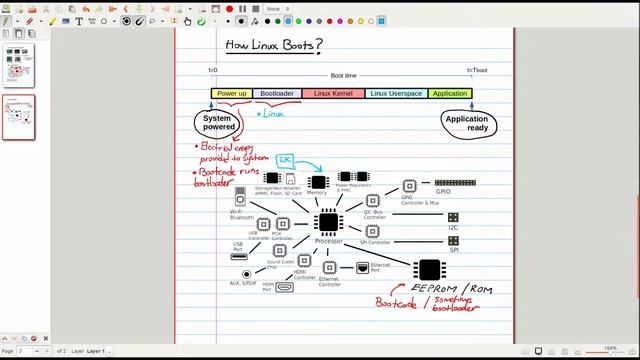Decrease the page number with minus

pyautogui.click(x=37, y=351)
